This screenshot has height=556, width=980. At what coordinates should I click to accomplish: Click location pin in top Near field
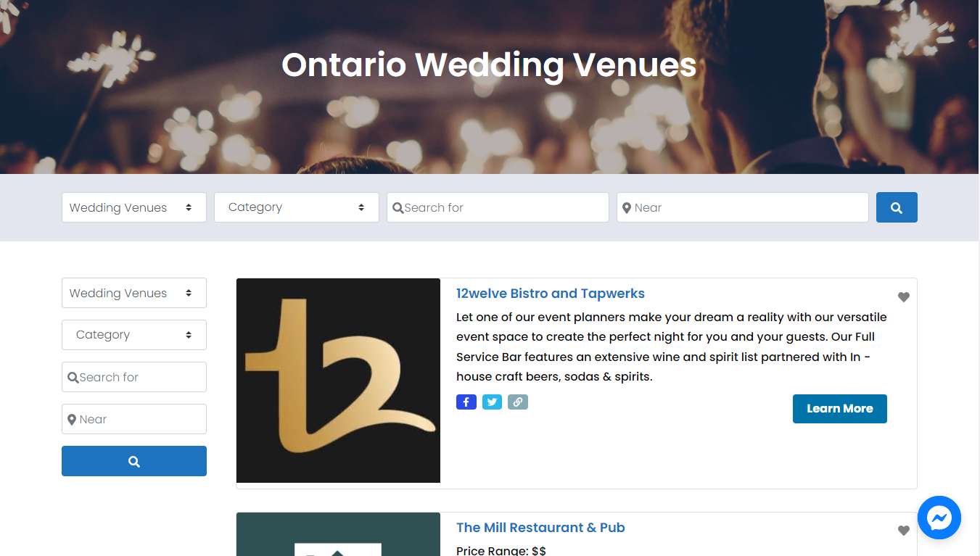627,208
